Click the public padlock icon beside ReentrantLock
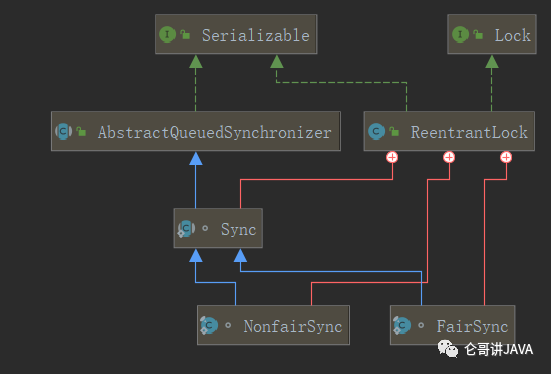This screenshot has width=551, height=374. [x=394, y=131]
